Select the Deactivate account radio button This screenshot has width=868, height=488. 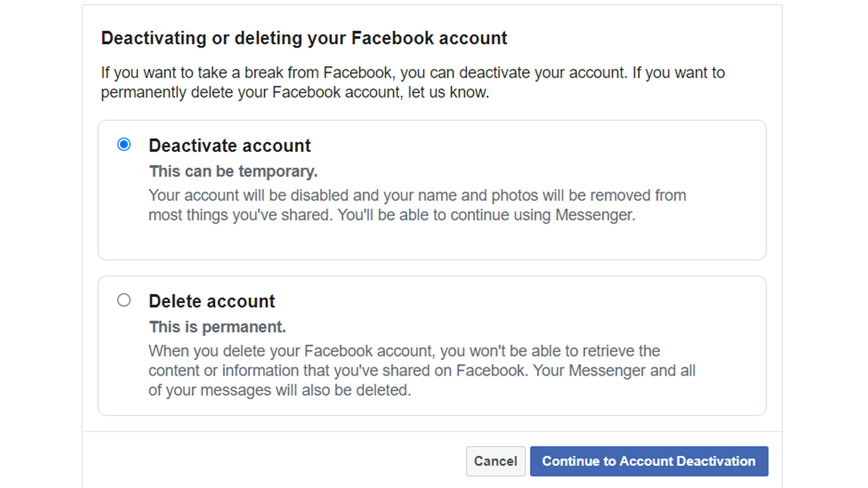124,144
